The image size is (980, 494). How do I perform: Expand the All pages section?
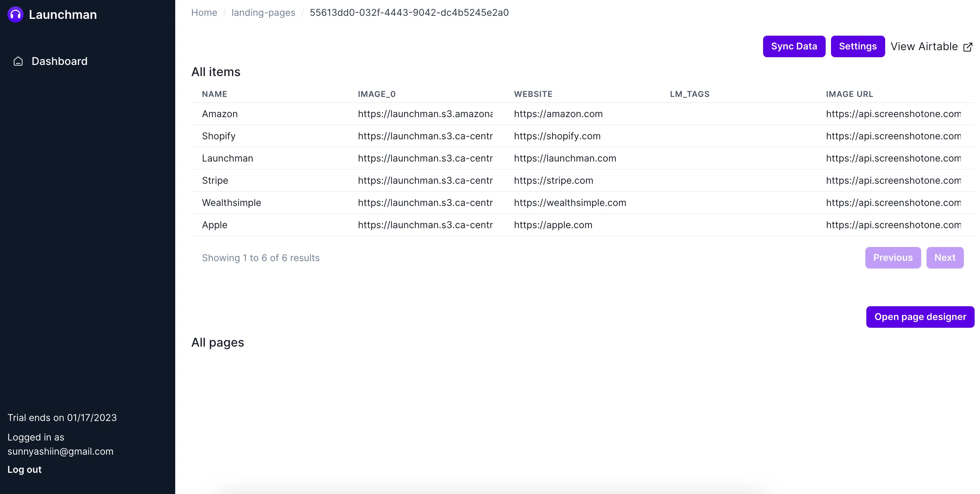[x=218, y=342]
